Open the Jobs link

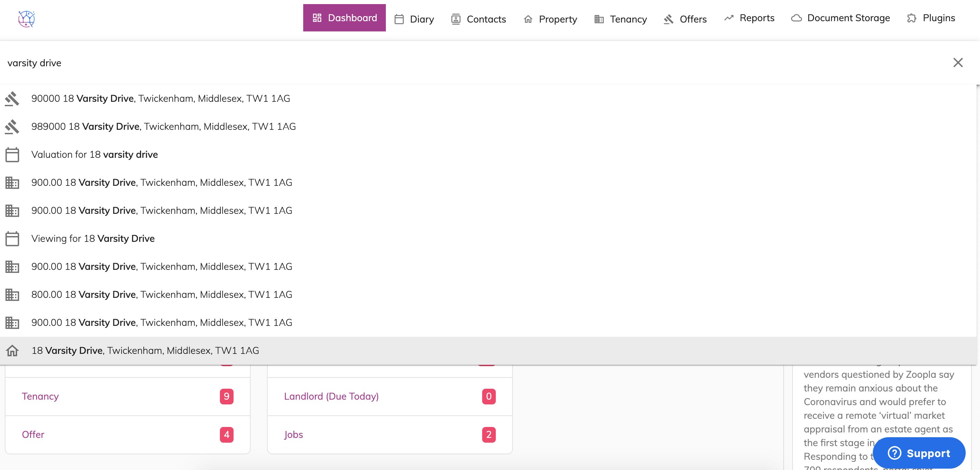[293, 434]
